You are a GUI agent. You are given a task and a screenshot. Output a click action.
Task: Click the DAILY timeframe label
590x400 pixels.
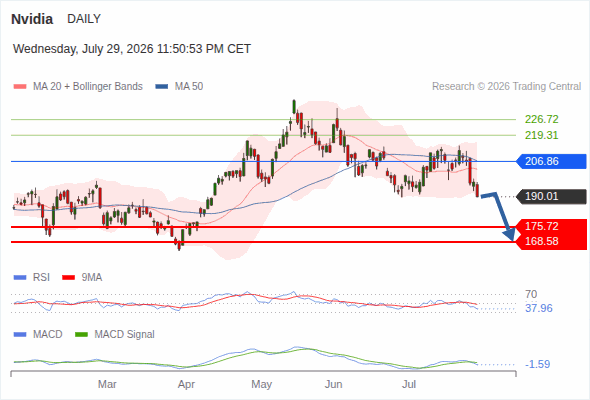(84, 19)
